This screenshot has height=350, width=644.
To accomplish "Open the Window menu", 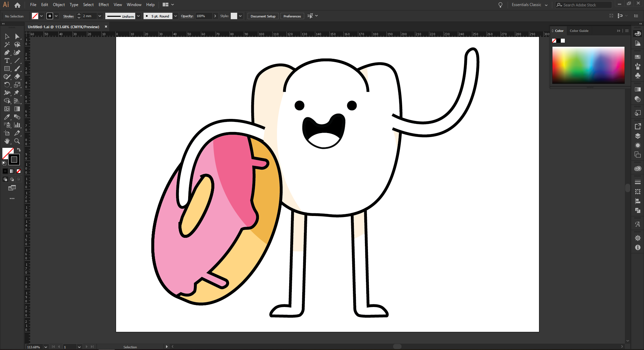I will 134,5.
